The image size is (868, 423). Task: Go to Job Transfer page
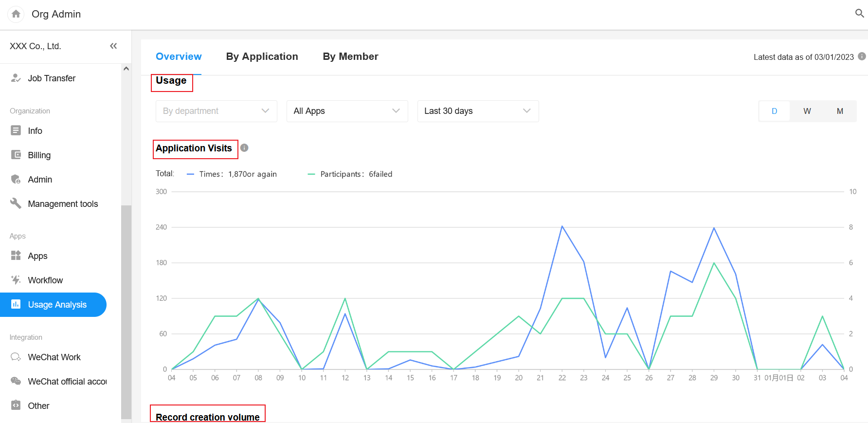pos(52,78)
